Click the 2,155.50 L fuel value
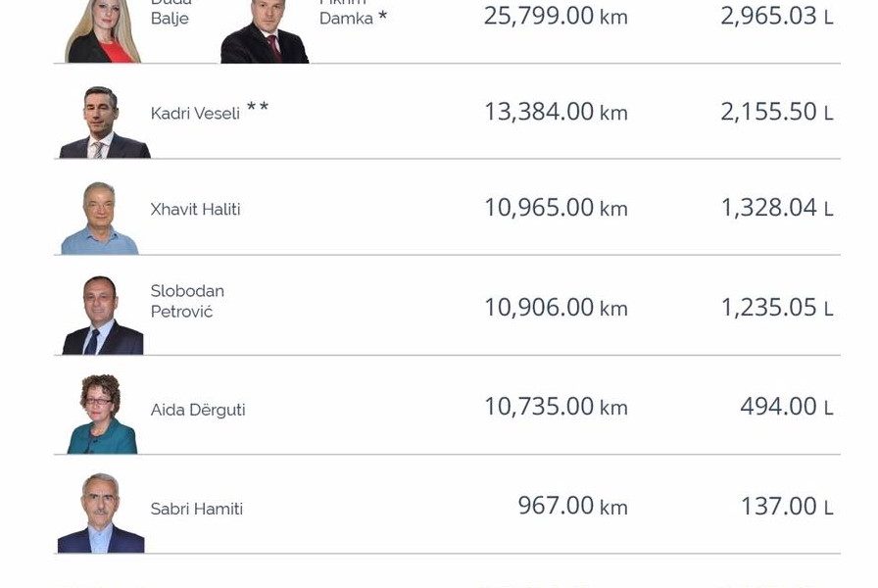 tap(777, 112)
